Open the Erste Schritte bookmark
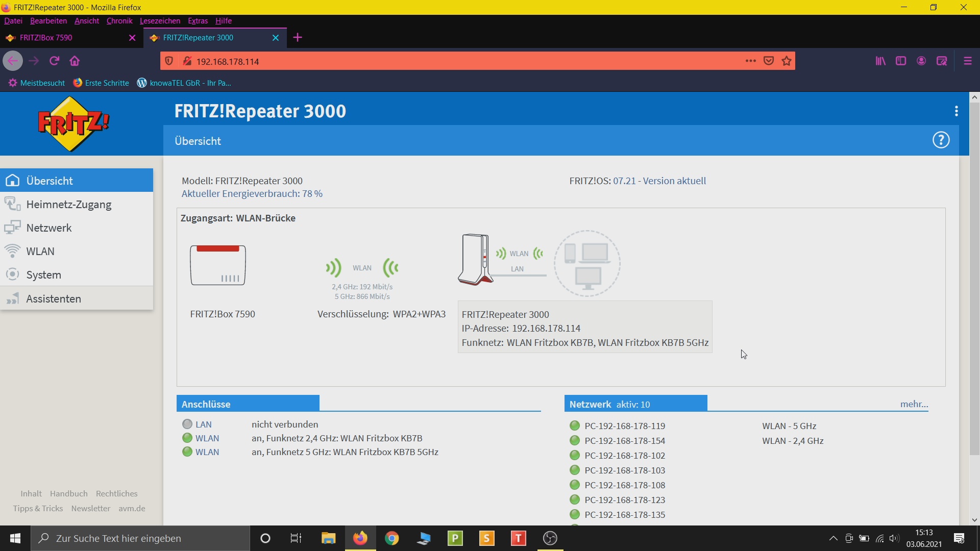The image size is (980, 551). click(101, 83)
